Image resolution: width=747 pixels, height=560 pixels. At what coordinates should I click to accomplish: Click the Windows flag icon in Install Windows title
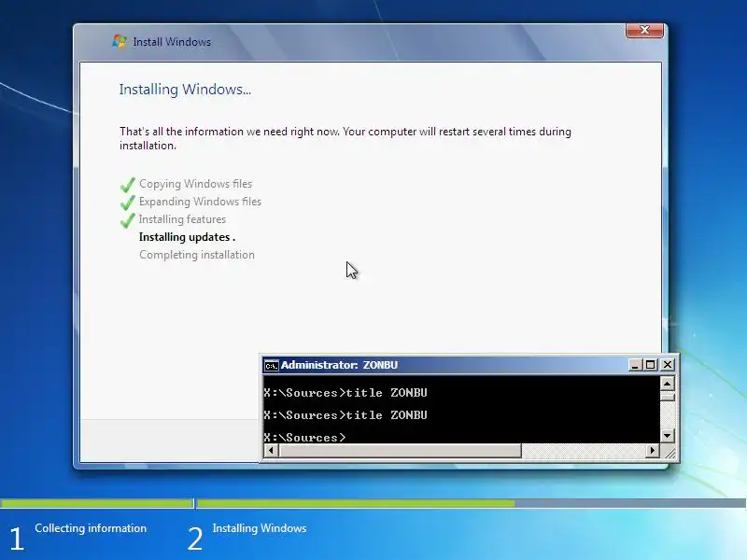[120, 41]
